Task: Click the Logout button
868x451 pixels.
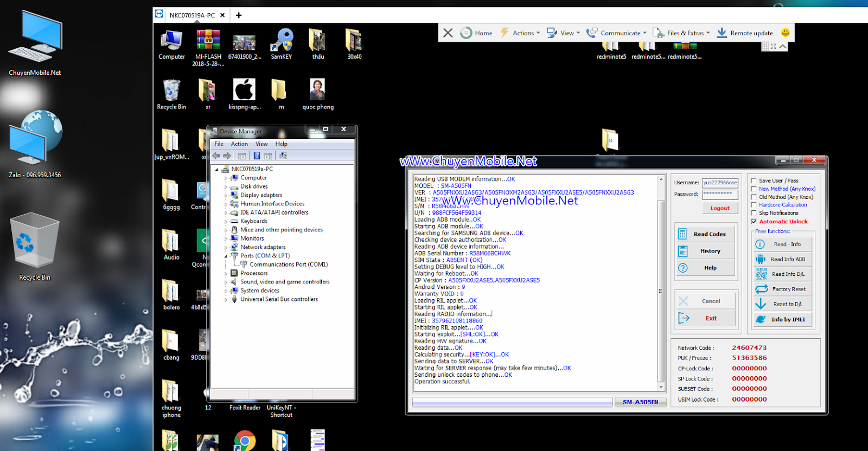Action: coord(720,208)
